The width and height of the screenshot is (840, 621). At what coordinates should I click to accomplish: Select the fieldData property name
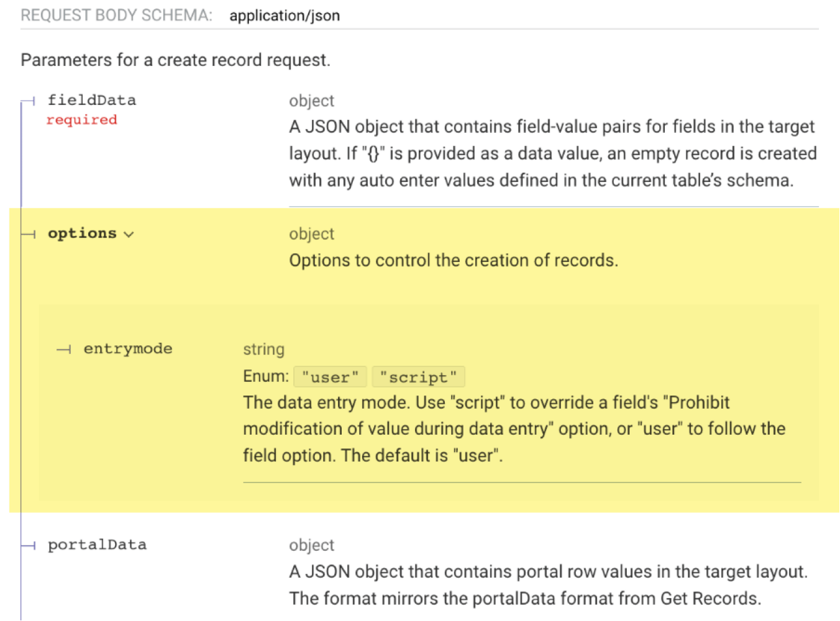[x=92, y=100]
